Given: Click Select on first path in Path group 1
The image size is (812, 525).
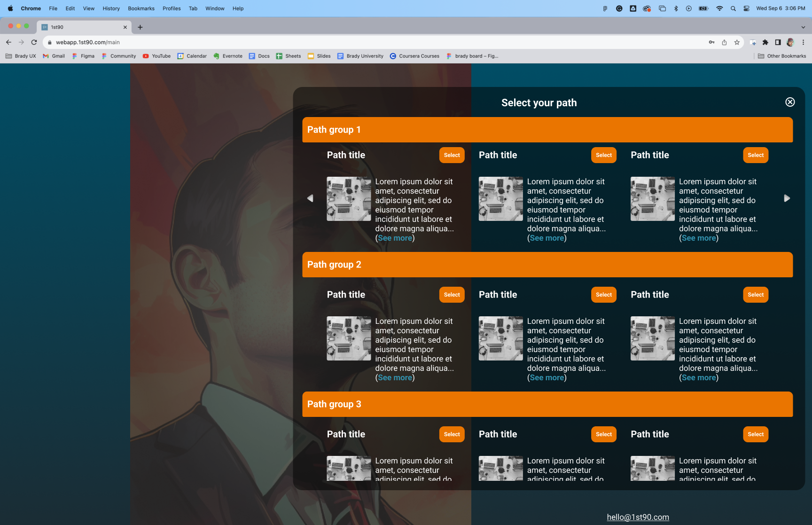Looking at the screenshot, I should point(452,155).
